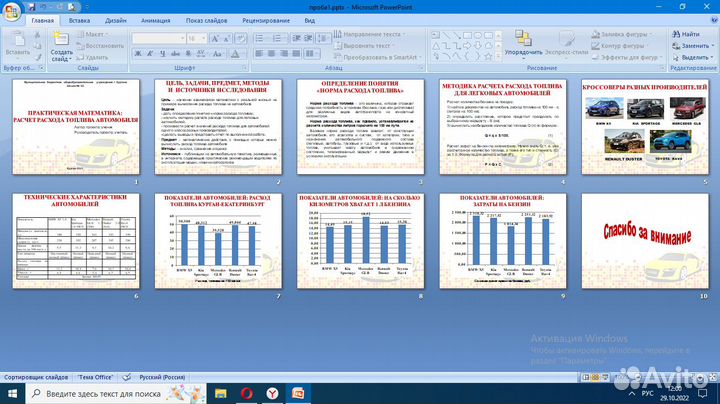This screenshot has height=404, width=720.
Task: Open Yandex browser from the taskbar
Action: coord(273,393)
